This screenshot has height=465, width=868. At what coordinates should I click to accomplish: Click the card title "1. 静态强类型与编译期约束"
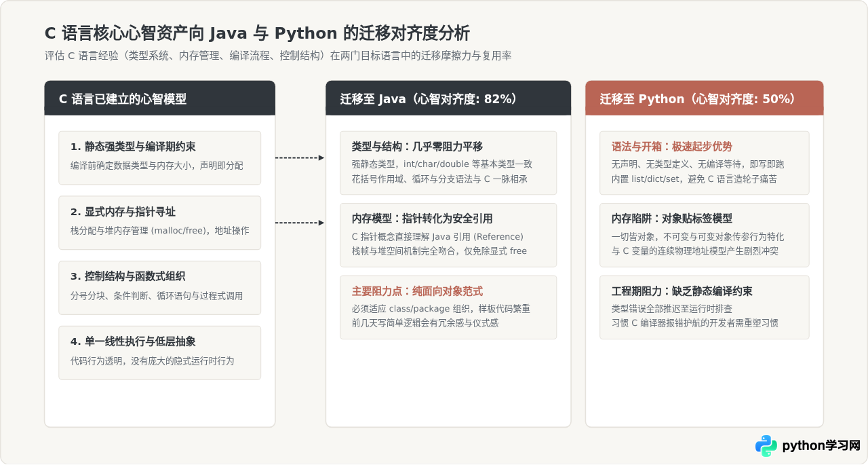133,147
